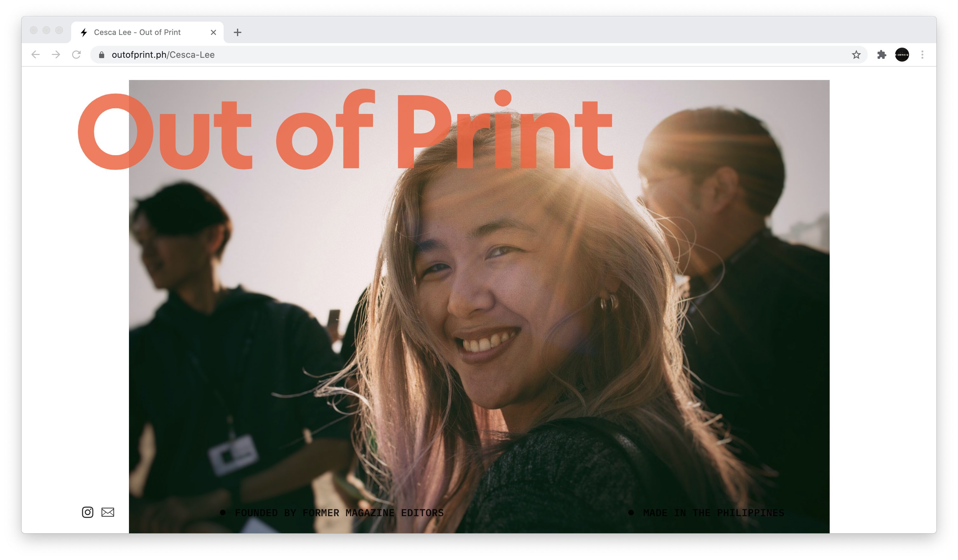Click the email envelope icon

[108, 512]
